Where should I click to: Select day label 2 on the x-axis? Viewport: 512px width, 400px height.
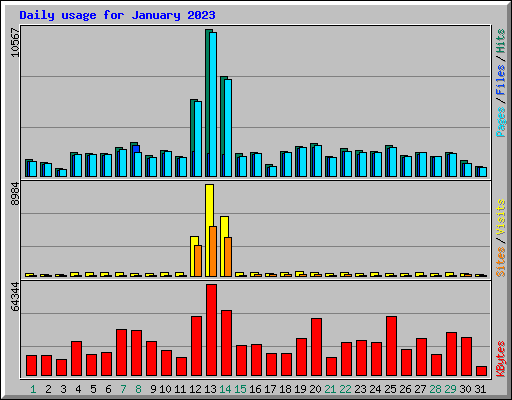[48, 389]
